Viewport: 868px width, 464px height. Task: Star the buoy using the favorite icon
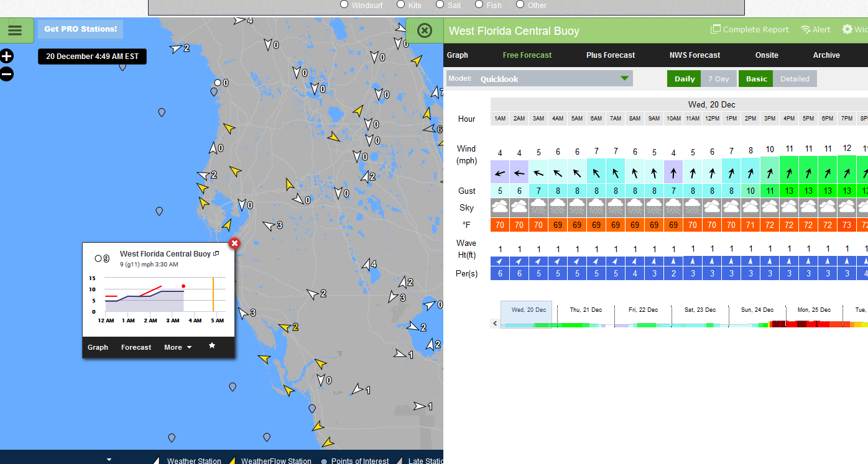[x=212, y=347]
